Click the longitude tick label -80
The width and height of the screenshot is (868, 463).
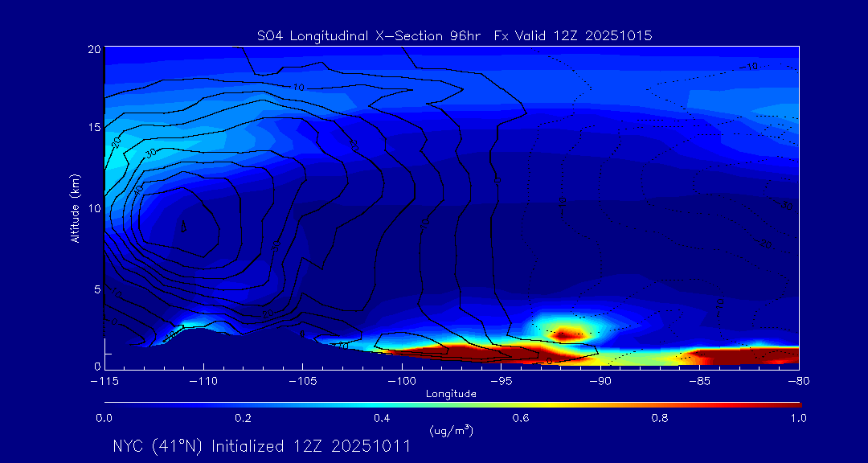point(799,381)
